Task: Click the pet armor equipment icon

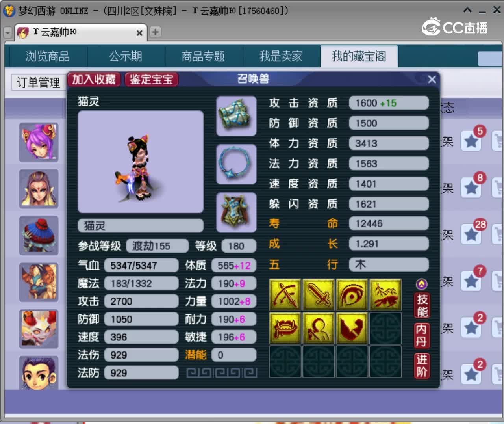Action: [236, 212]
